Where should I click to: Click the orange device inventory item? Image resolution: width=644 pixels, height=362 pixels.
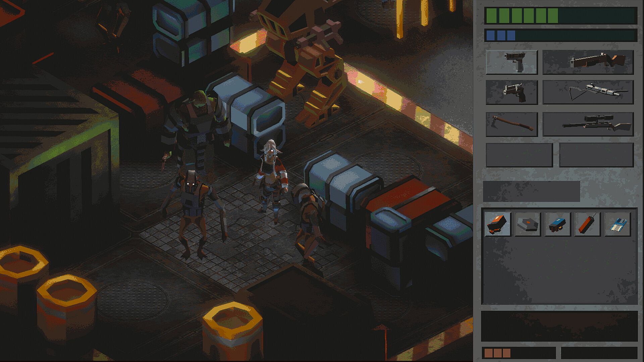(x=497, y=224)
